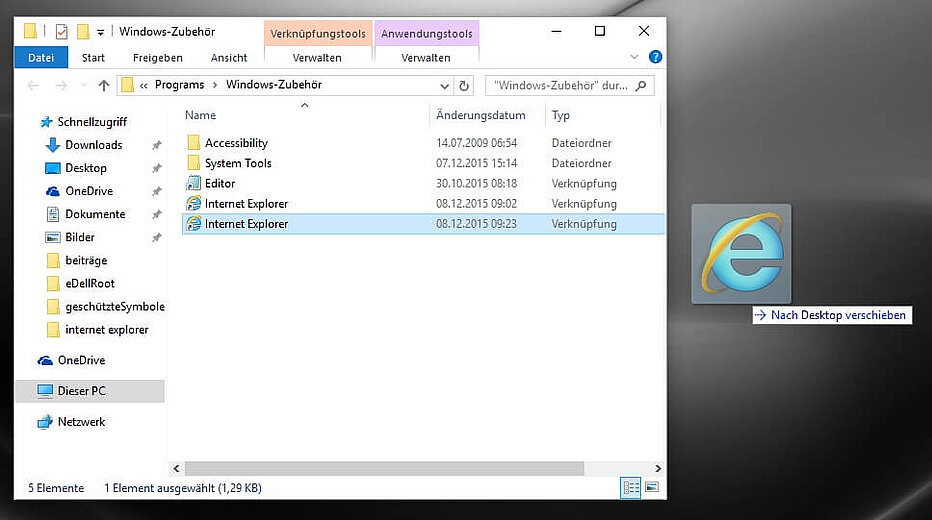Click the Anwendungstools contextual tab header

coord(427,34)
